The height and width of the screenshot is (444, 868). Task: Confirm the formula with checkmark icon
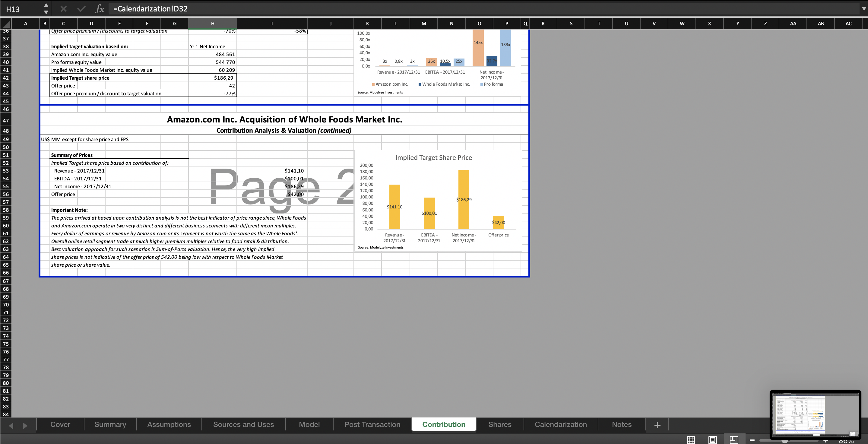point(81,9)
